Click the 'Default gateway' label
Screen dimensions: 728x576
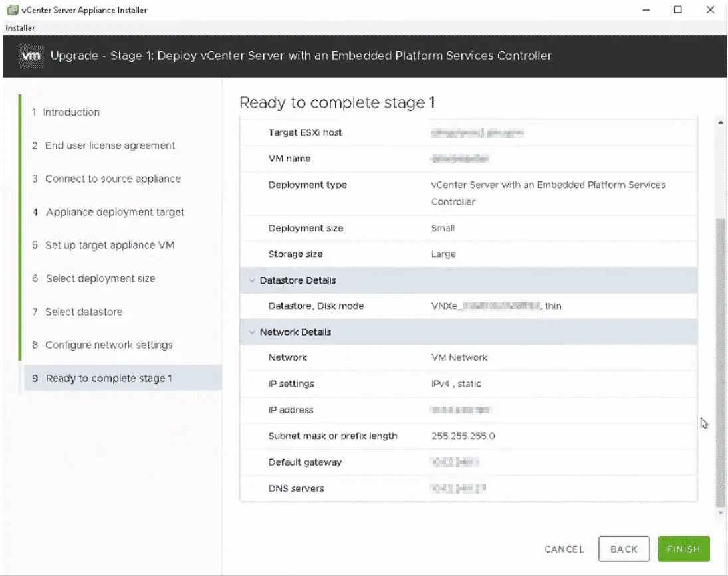pos(304,462)
